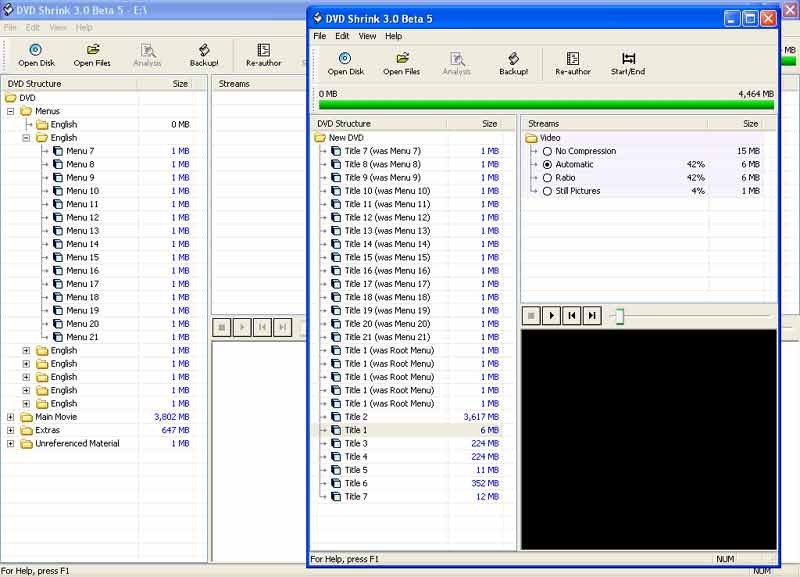
Task: Stop the preview in the front window
Action: [x=531, y=316]
